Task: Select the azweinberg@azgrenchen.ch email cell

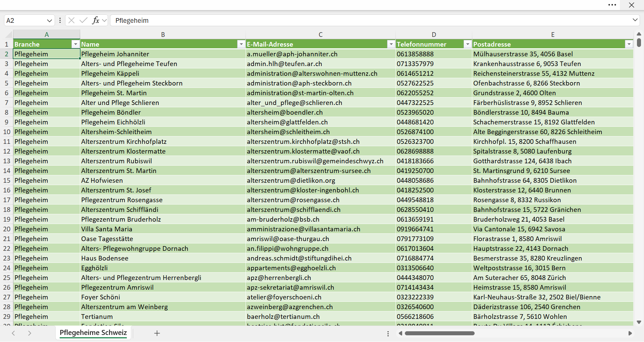Action: pyautogui.click(x=321, y=307)
